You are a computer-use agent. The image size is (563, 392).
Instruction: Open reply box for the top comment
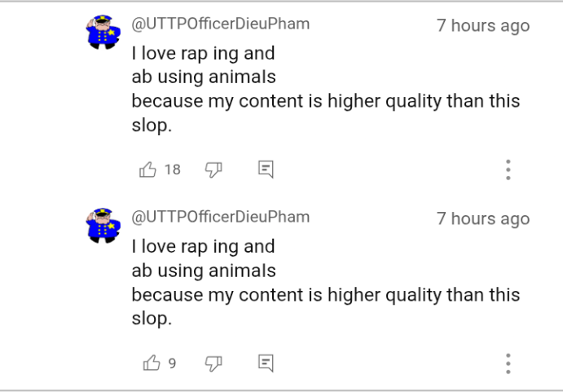pos(266,170)
